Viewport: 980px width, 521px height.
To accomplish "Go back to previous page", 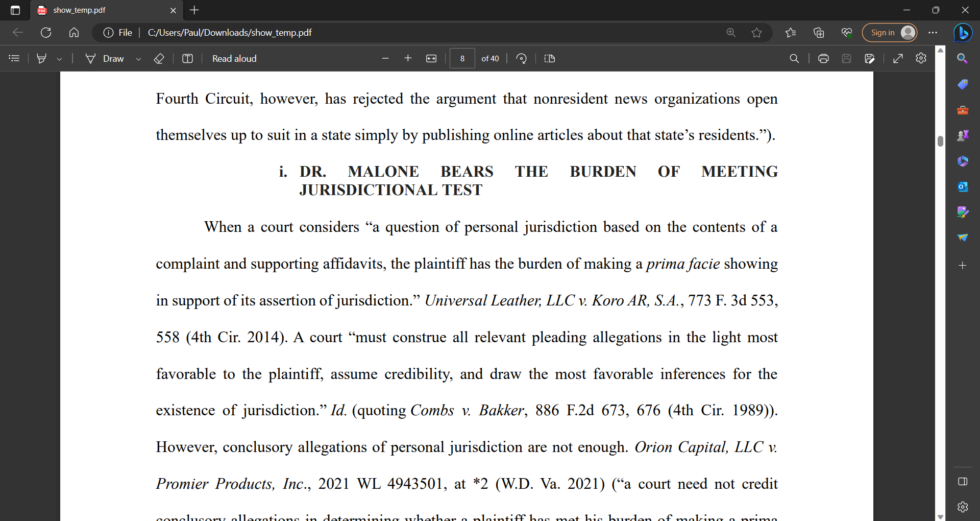I will coord(18,33).
